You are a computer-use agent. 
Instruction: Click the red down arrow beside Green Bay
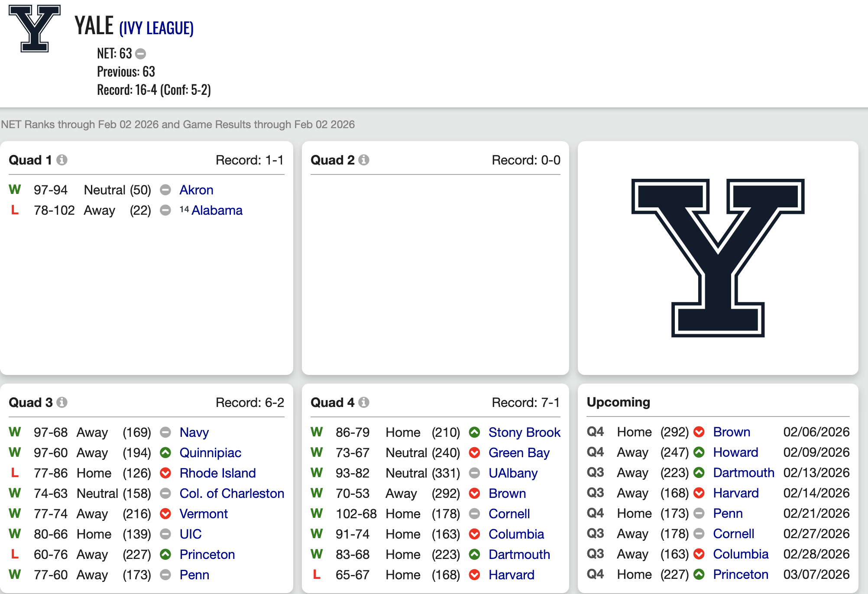coord(475,453)
